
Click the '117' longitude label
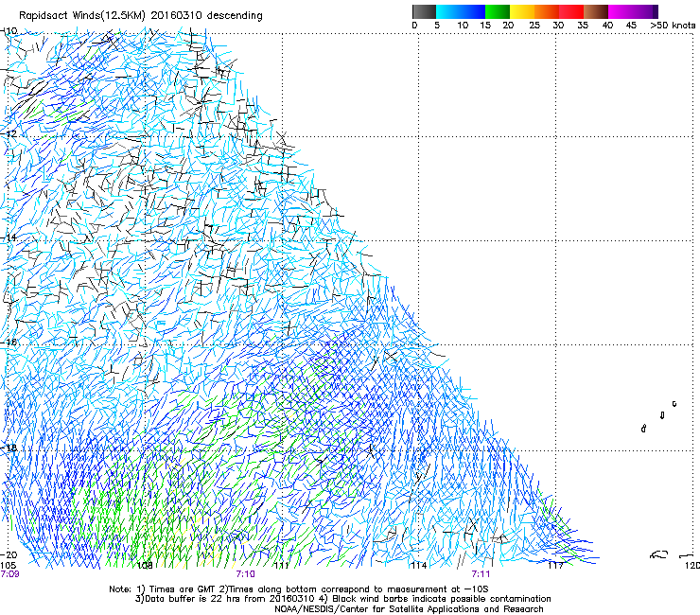(555, 566)
